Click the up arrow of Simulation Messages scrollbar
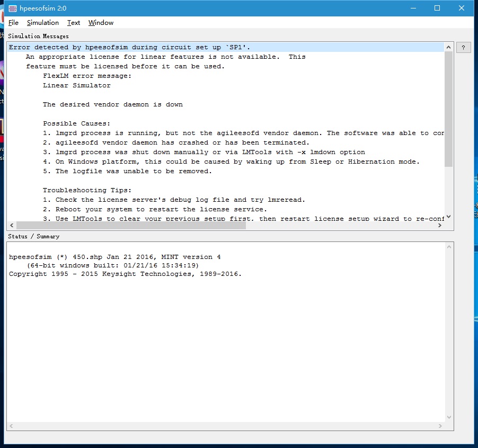This screenshot has height=448, width=478. (448, 47)
